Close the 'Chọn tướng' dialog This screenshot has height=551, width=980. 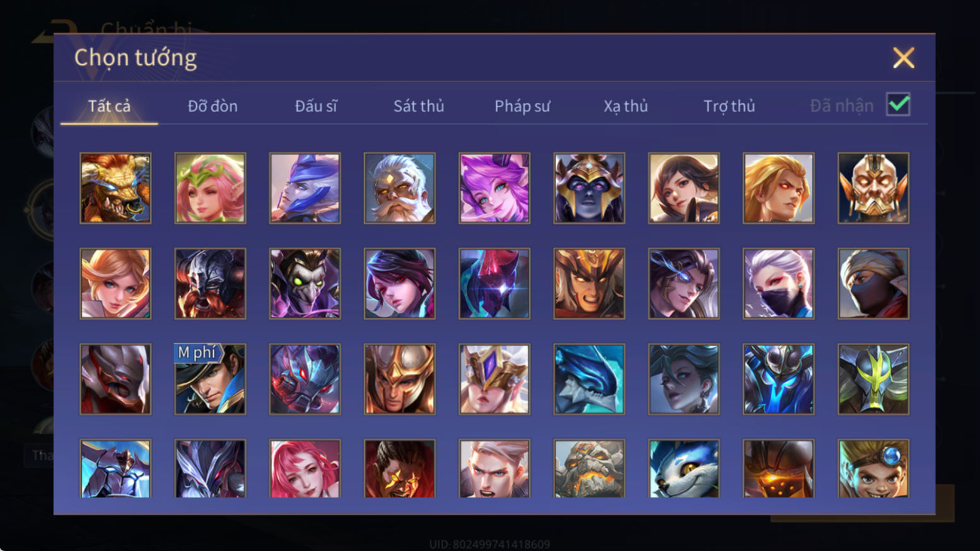click(x=903, y=58)
